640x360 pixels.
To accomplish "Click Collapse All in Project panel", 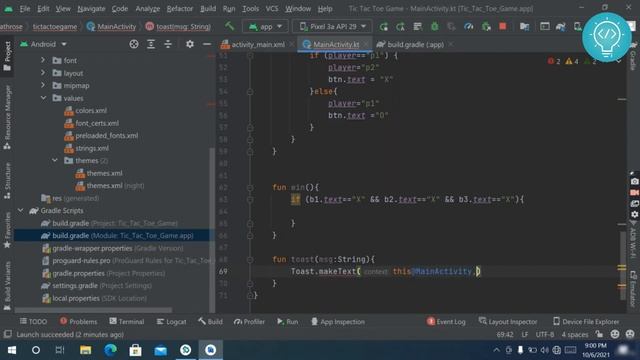I will pos(168,44).
